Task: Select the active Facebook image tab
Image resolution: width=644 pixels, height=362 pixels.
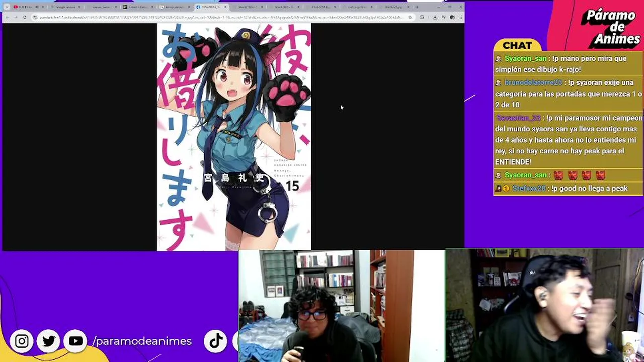Action: click(x=211, y=7)
